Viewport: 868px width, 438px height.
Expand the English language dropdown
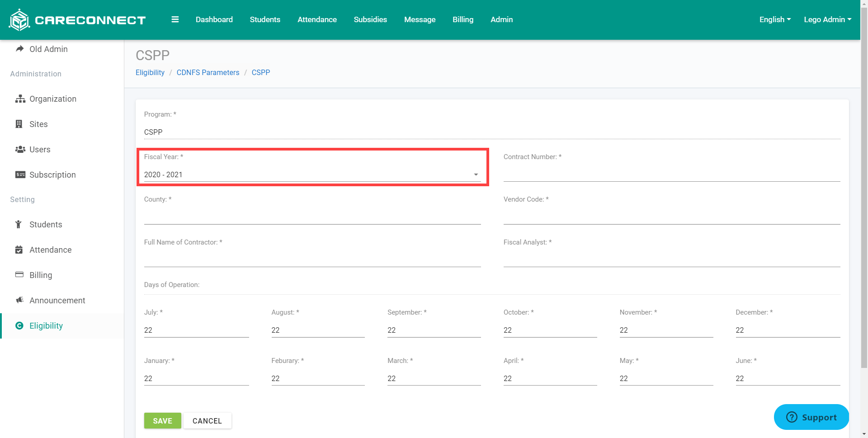tap(775, 19)
